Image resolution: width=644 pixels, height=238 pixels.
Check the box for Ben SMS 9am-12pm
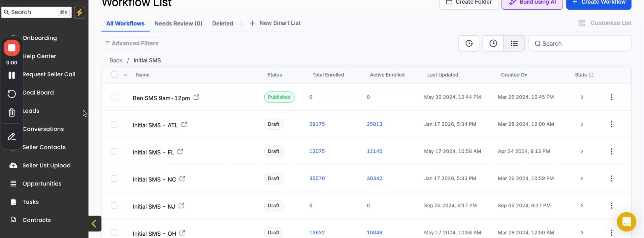(114, 97)
